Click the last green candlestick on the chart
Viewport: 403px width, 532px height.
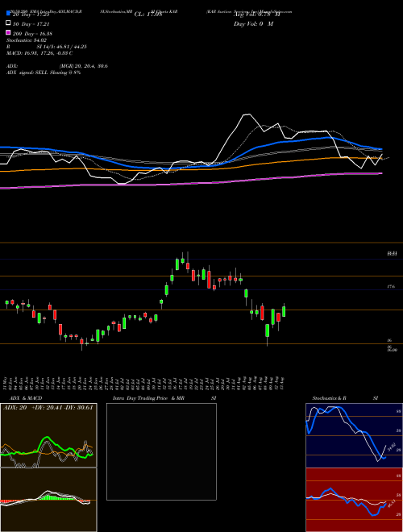click(284, 311)
